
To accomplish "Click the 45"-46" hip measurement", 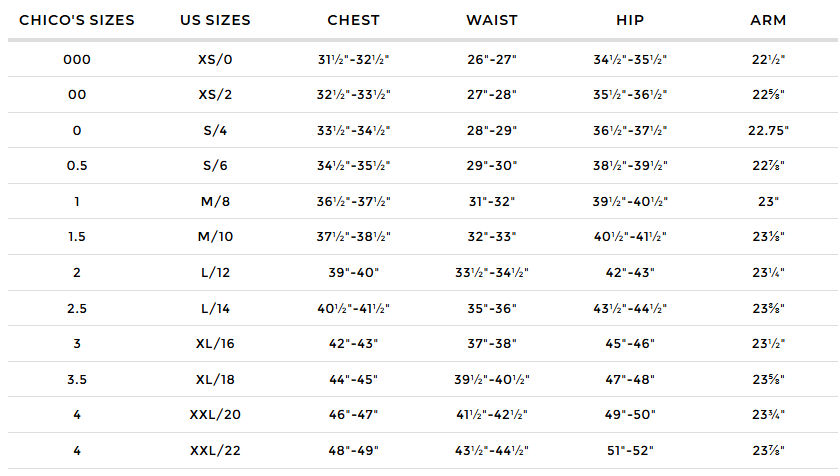I will tap(630, 343).
